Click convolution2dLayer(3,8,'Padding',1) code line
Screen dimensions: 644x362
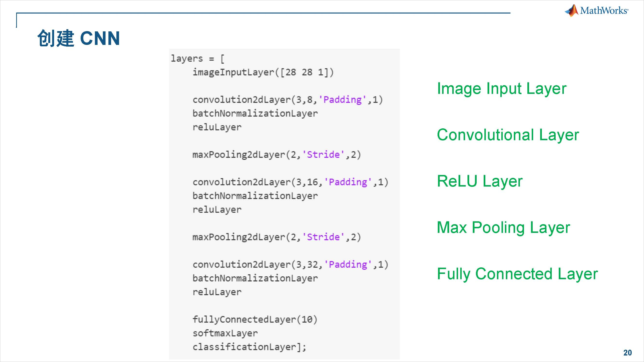[288, 100]
